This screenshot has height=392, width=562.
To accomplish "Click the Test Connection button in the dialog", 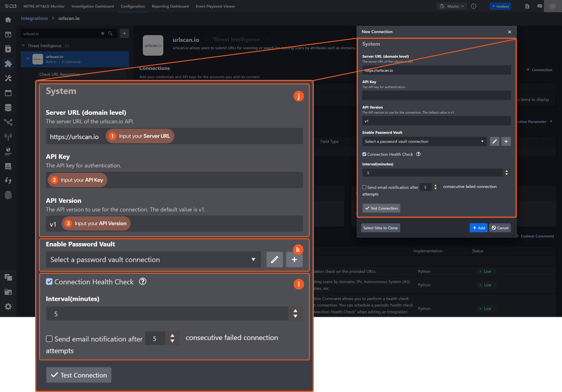I will pyautogui.click(x=381, y=208).
